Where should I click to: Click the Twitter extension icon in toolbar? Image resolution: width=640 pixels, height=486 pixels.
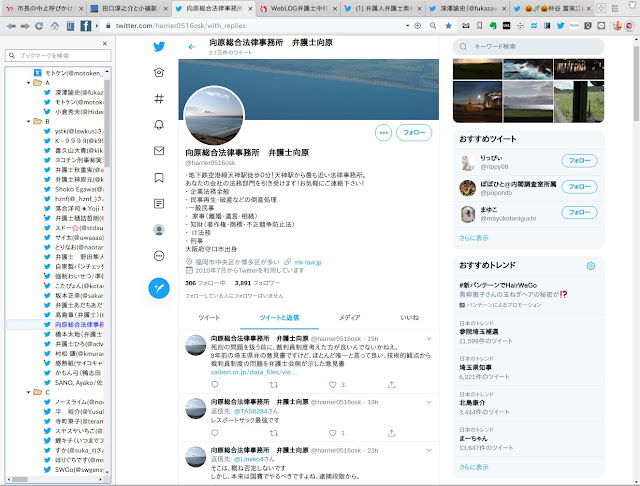click(x=561, y=26)
